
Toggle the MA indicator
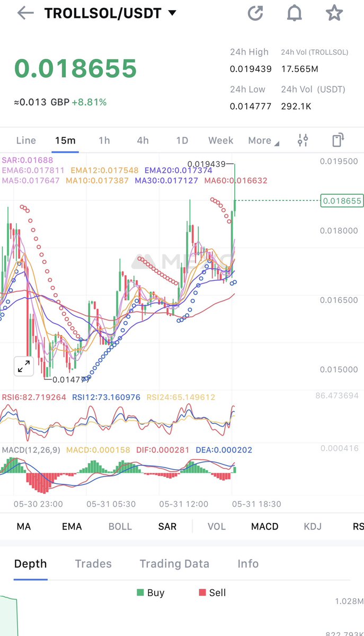pyautogui.click(x=24, y=526)
